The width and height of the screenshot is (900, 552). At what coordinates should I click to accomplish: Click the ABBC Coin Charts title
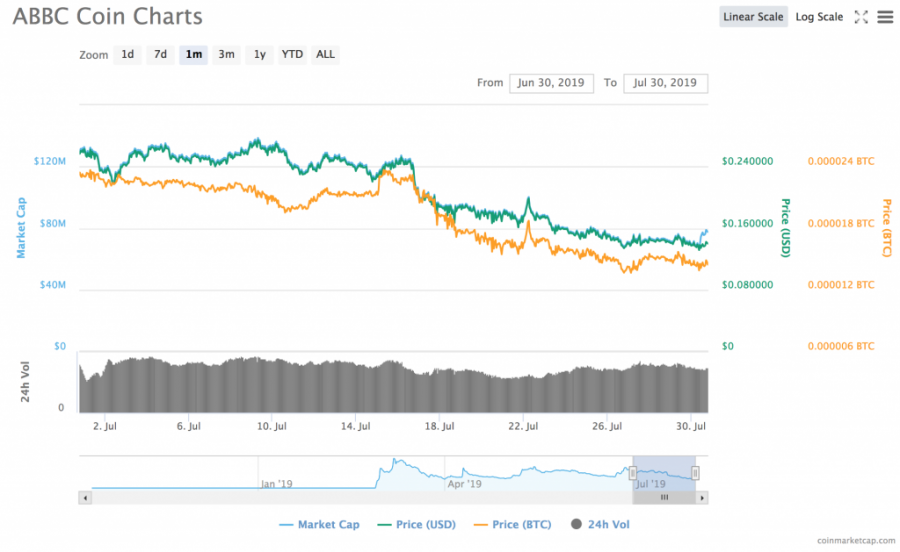click(x=108, y=17)
